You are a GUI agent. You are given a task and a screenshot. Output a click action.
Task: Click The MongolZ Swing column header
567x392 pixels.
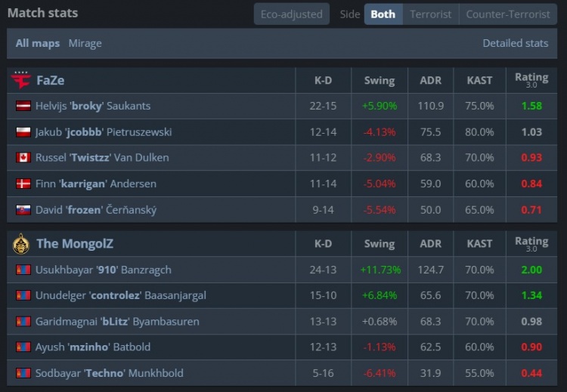379,244
